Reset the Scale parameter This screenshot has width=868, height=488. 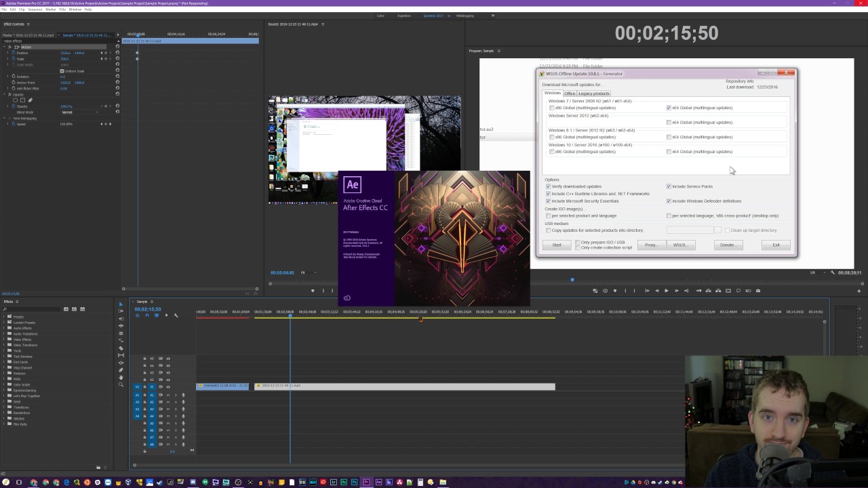click(x=117, y=59)
